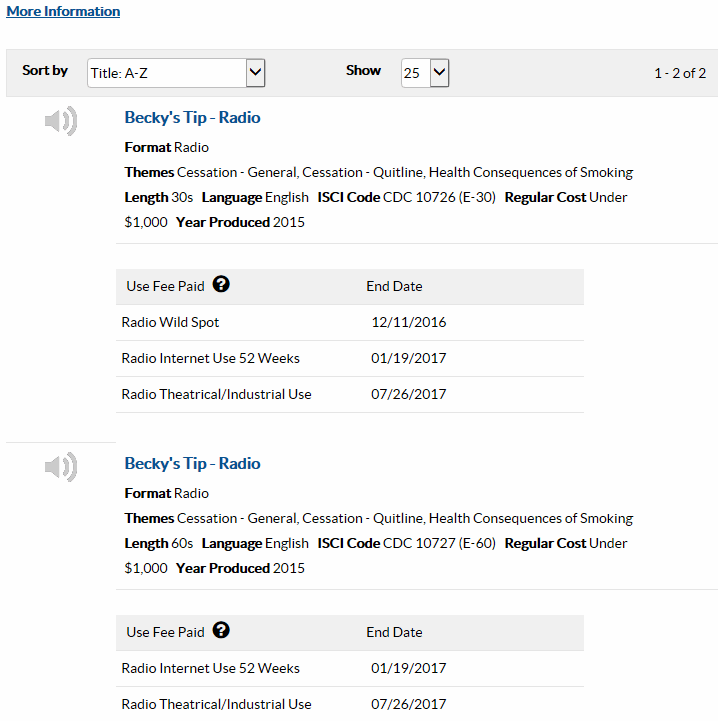Select Radio Internet Use row in first table

point(210,359)
